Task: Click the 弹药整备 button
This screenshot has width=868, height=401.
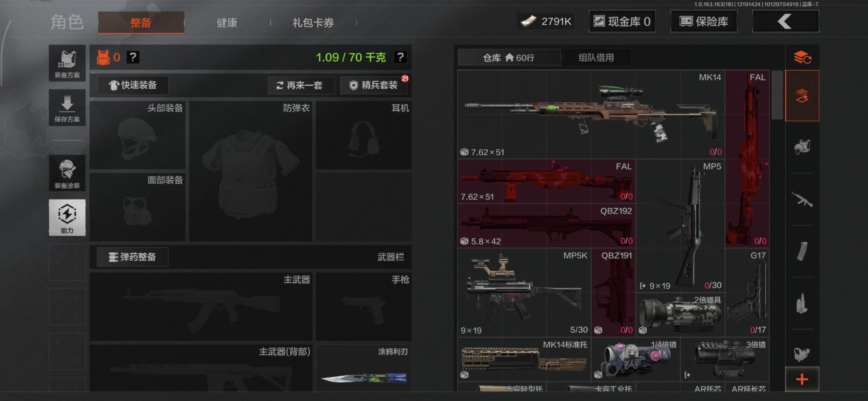Action: pyautogui.click(x=132, y=257)
